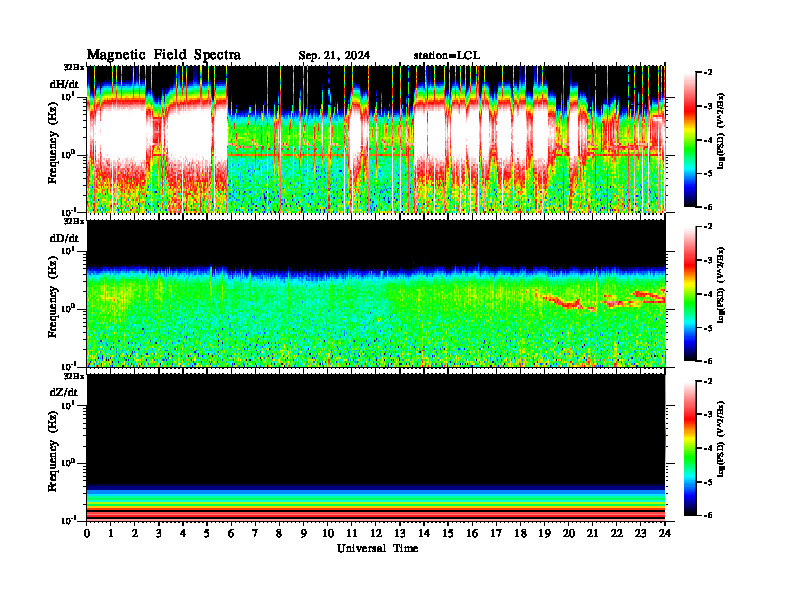Click hour 2 on the Universal Time axis
792x612 pixels.
[x=135, y=533]
